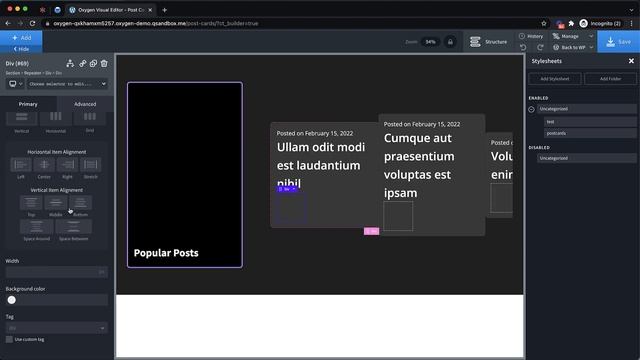Viewport: 640px width, 360px height.
Task: Collapse the enabled Uncategorized folder
Action: pos(531,109)
